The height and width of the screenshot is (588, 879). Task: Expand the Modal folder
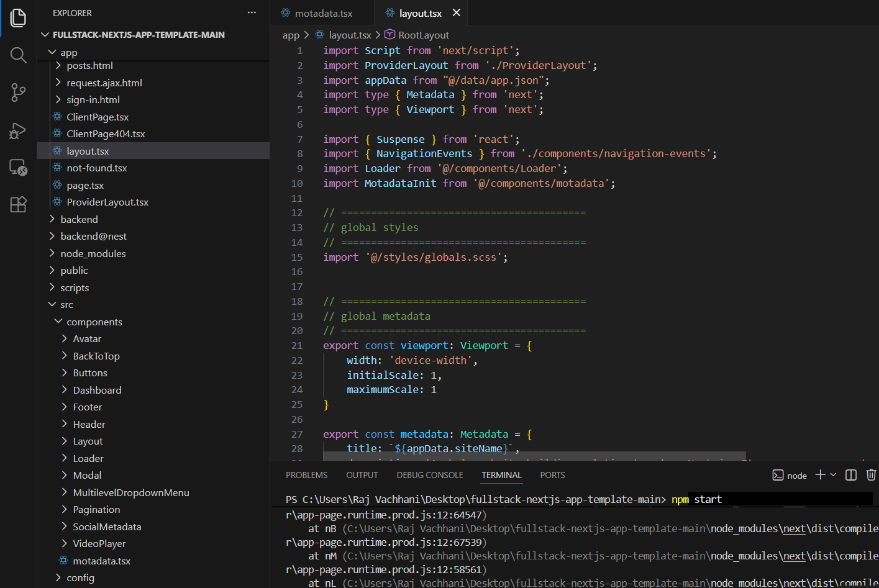click(x=65, y=475)
